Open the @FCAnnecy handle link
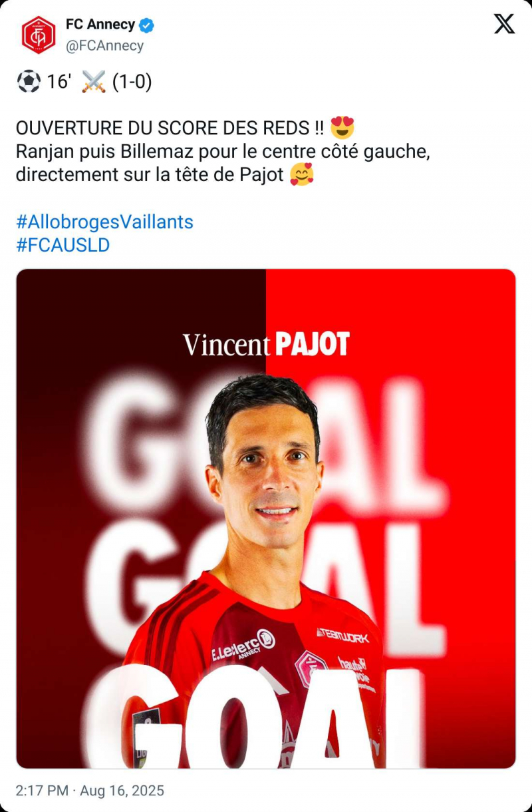 (x=104, y=46)
